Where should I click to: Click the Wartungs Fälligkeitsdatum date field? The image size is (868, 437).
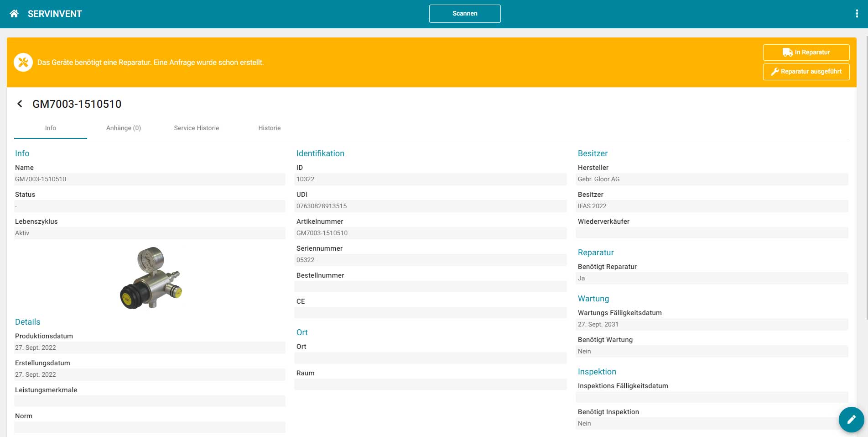tap(712, 325)
